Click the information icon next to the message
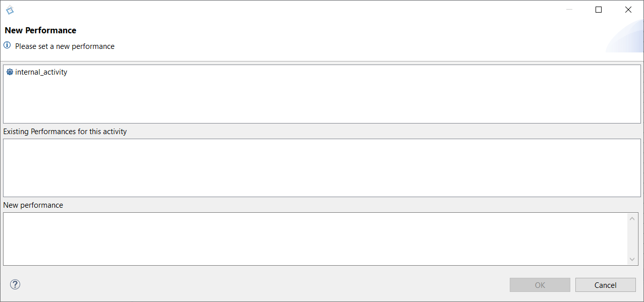644x302 pixels. (x=7, y=45)
